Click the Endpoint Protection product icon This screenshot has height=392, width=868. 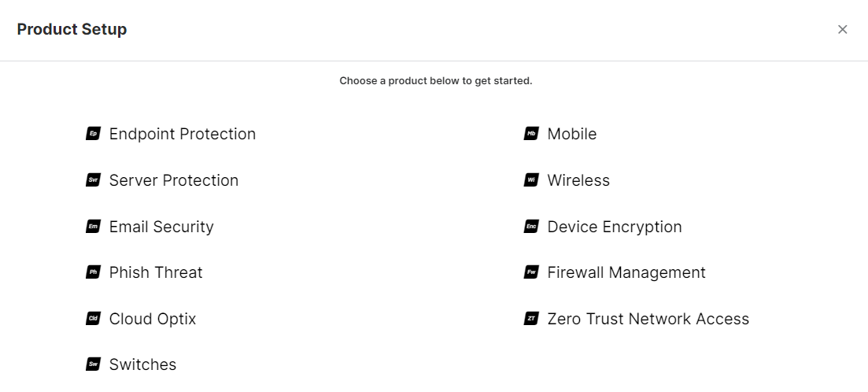(93, 134)
